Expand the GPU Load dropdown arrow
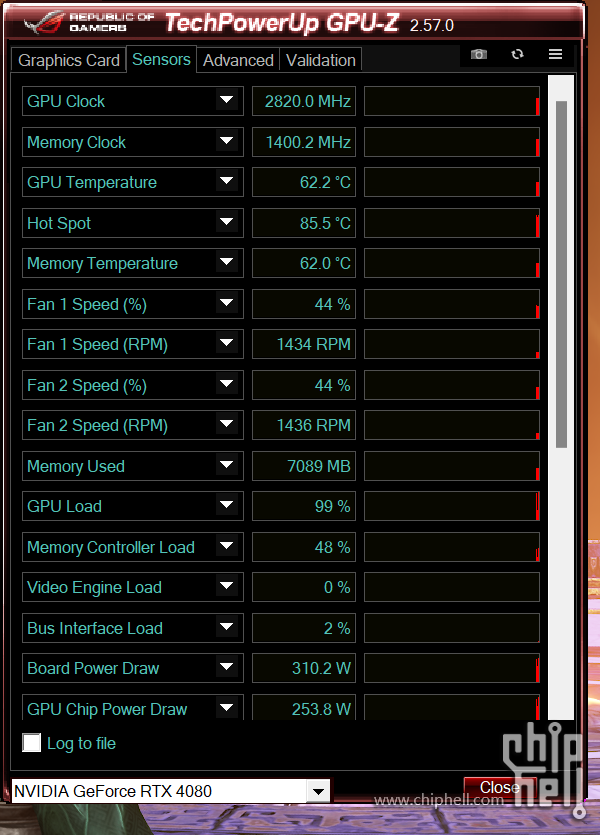600x835 pixels. point(227,505)
